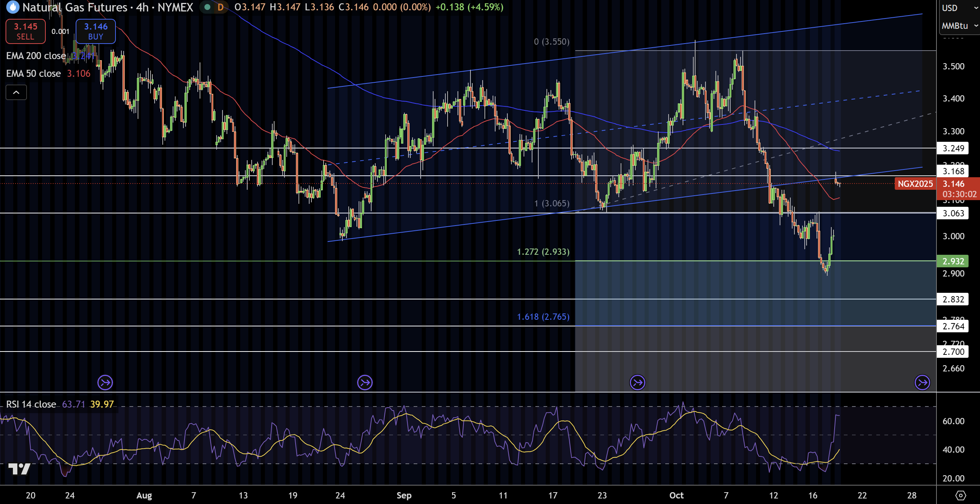Open the MMBtu unit dropdown

[x=959, y=26]
